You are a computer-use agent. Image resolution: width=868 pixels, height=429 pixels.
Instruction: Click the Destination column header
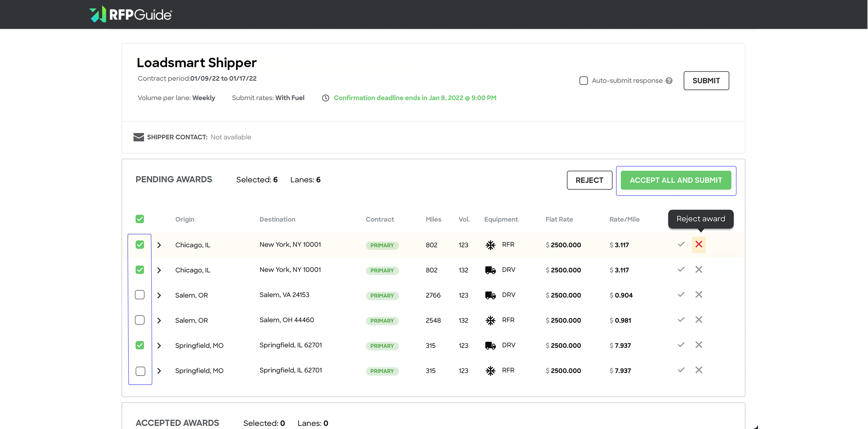tap(278, 219)
